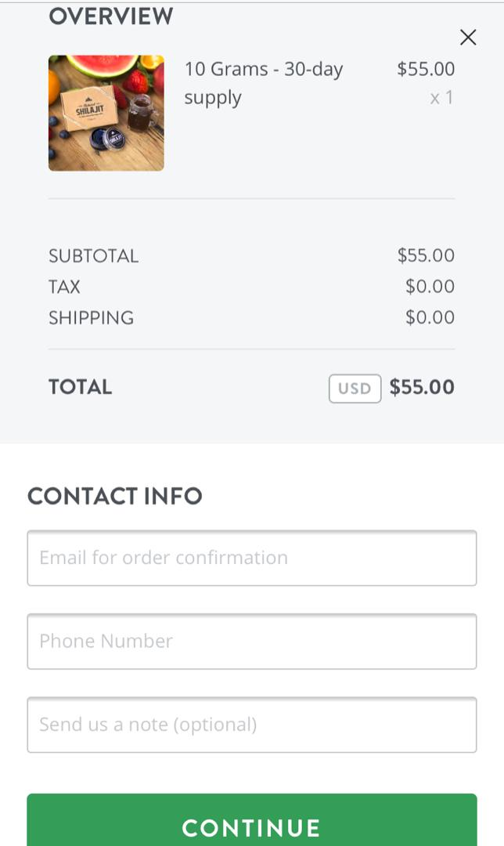Image resolution: width=504 pixels, height=846 pixels.
Task: Click the optional note text field
Action: (252, 725)
